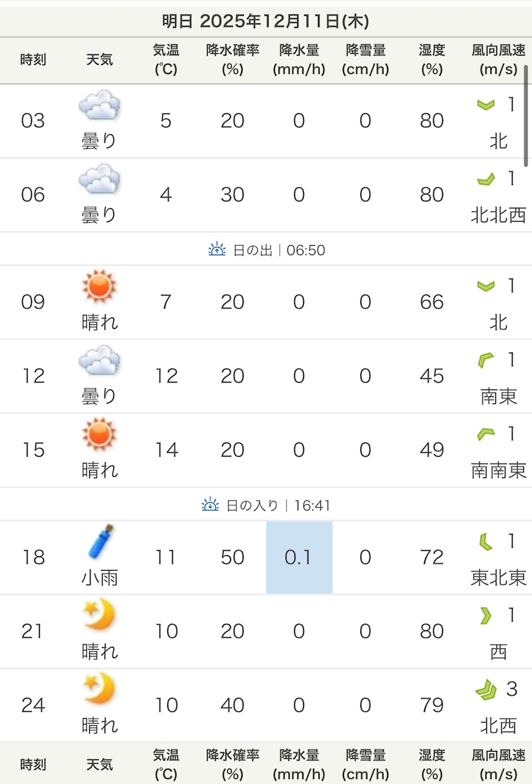The width and height of the screenshot is (532, 784).
Task: Click the moon icon in the 24 row
Action: (100, 689)
